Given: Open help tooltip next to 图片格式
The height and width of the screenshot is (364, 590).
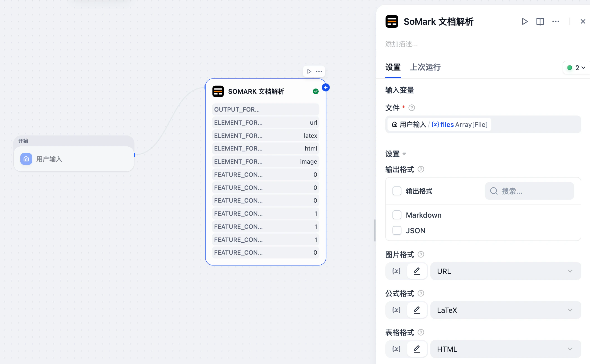Looking at the screenshot, I should (x=421, y=254).
